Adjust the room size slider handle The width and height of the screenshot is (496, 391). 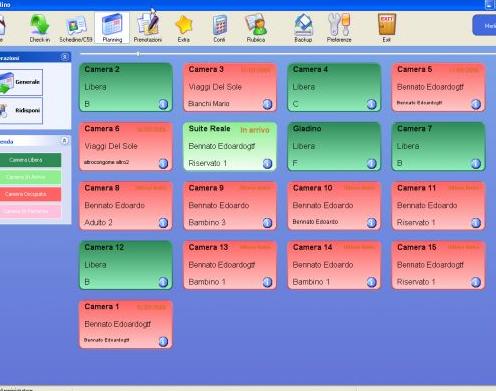[138, 53]
